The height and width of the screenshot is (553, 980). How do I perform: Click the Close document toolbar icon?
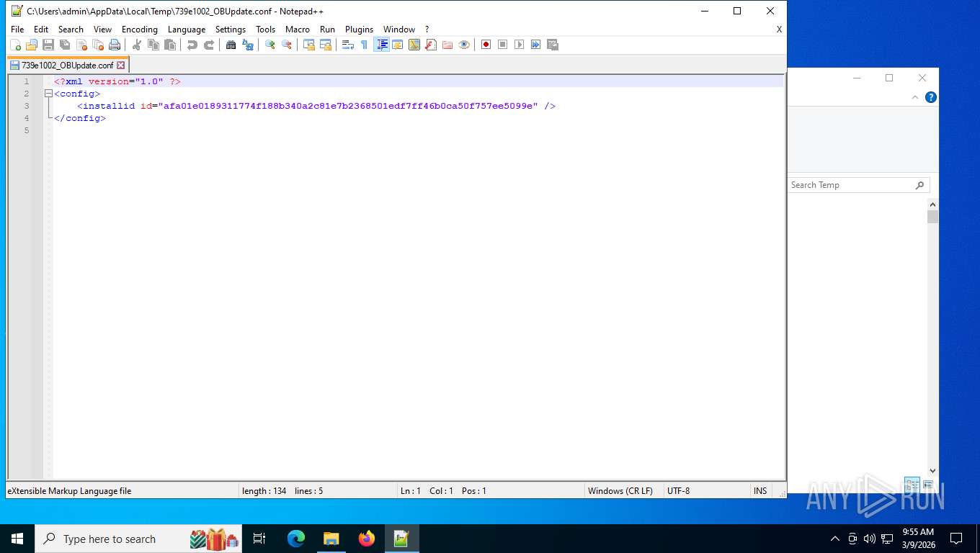coord(81,45)
